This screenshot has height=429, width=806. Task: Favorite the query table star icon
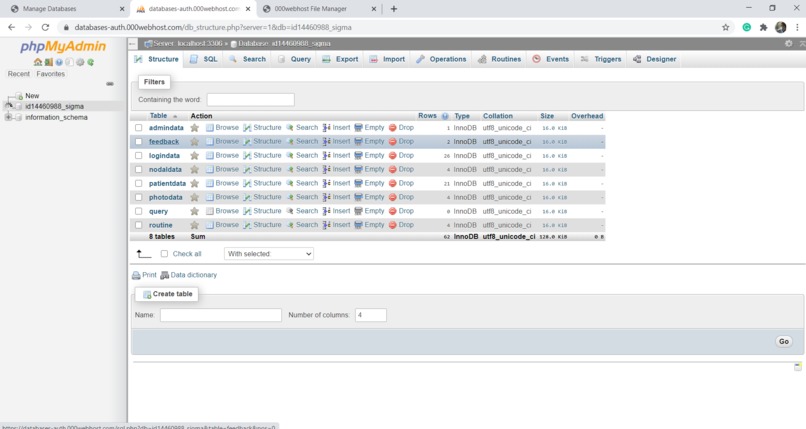[194, 211]
